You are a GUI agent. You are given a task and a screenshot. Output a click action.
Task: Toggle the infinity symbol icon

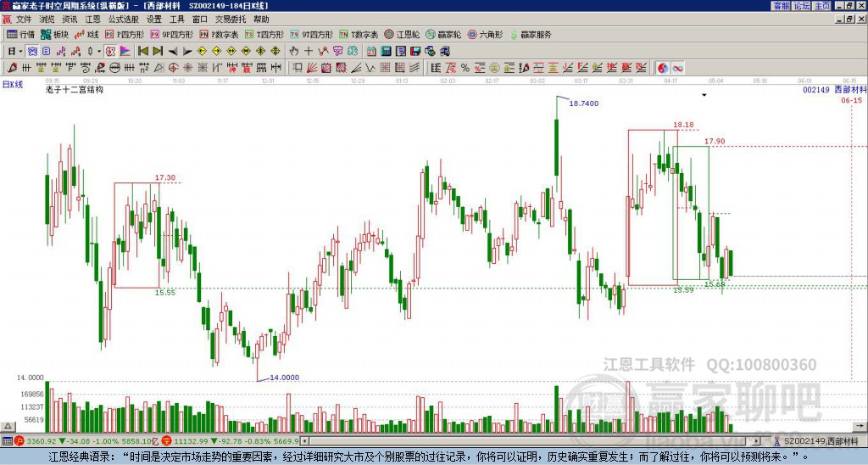(x=677, y=68)
